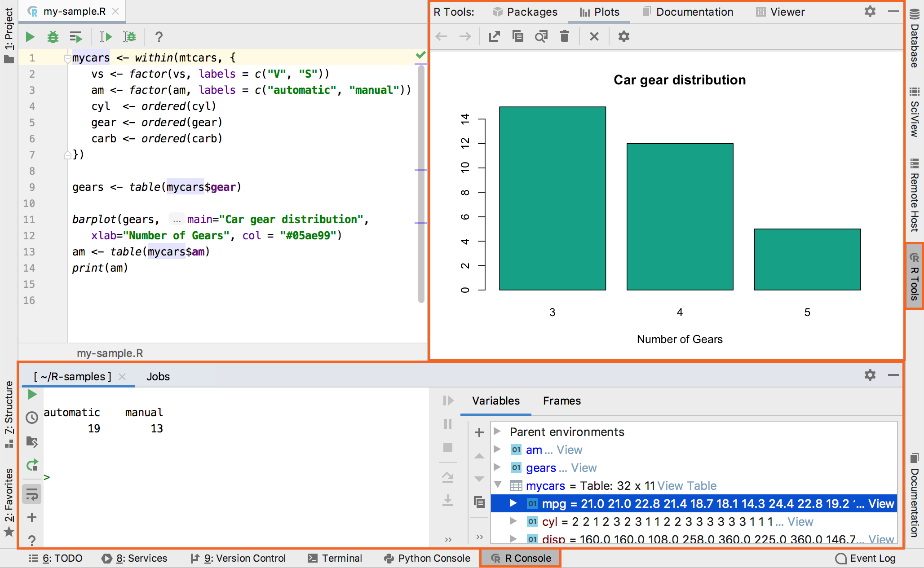Screen dimensions: 924x568
Task: Click the Copy plot to clipboard icon
Action: pyautogui.click(x=517, y=36)
